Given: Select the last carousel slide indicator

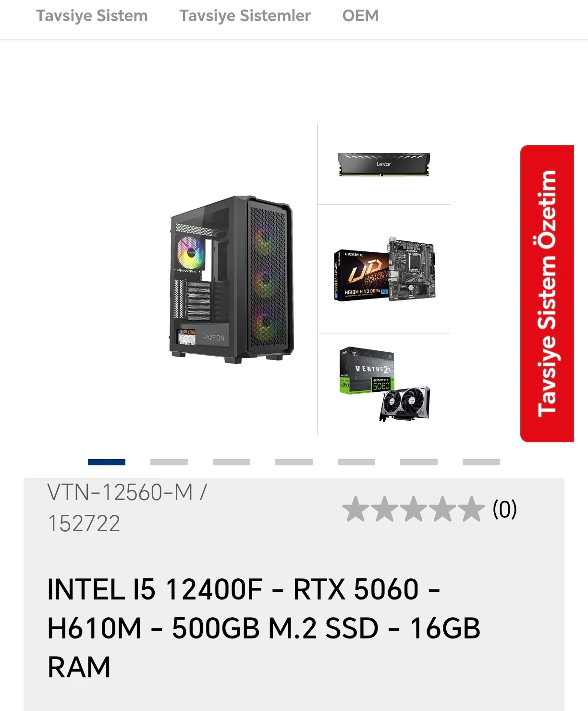Looking at the screenshot, I should click(x=481, y=462).
